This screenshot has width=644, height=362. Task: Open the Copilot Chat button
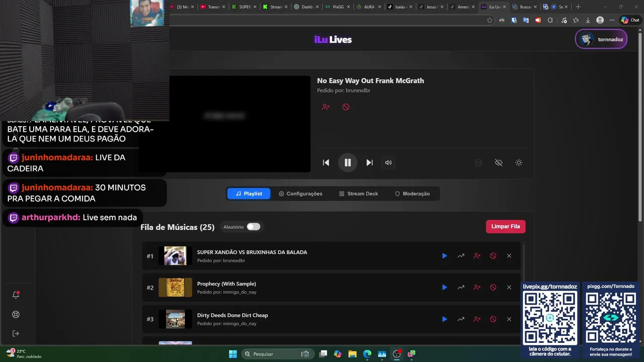point(630,20)
